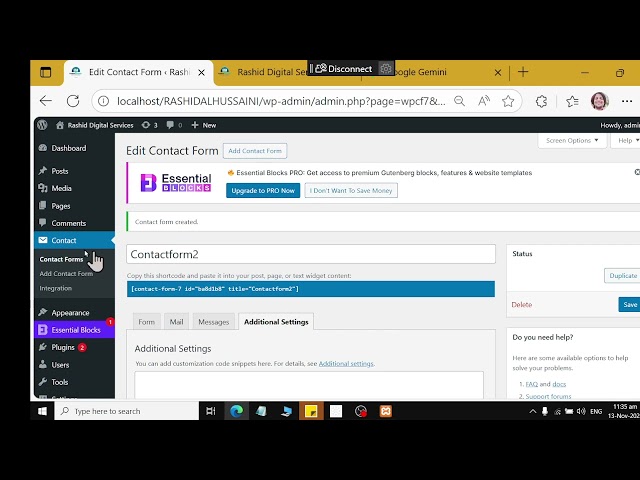Open the browser settings ellipsis menu

point(627,101)
